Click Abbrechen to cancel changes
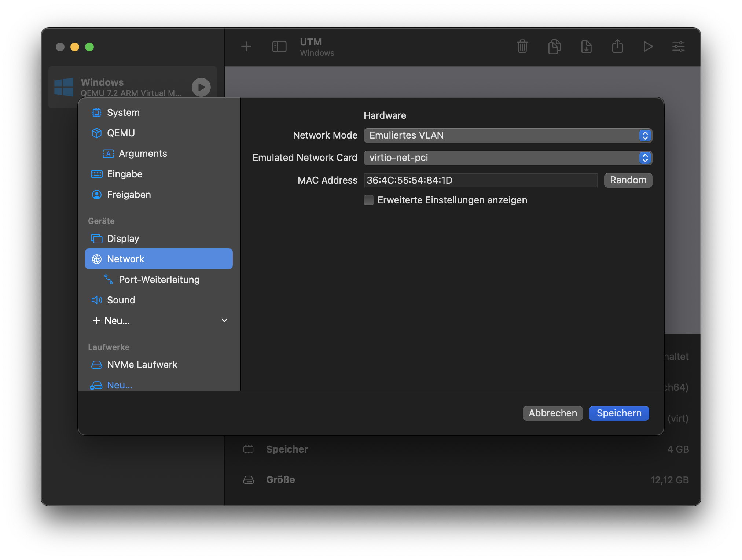 (x=552, y=413)
